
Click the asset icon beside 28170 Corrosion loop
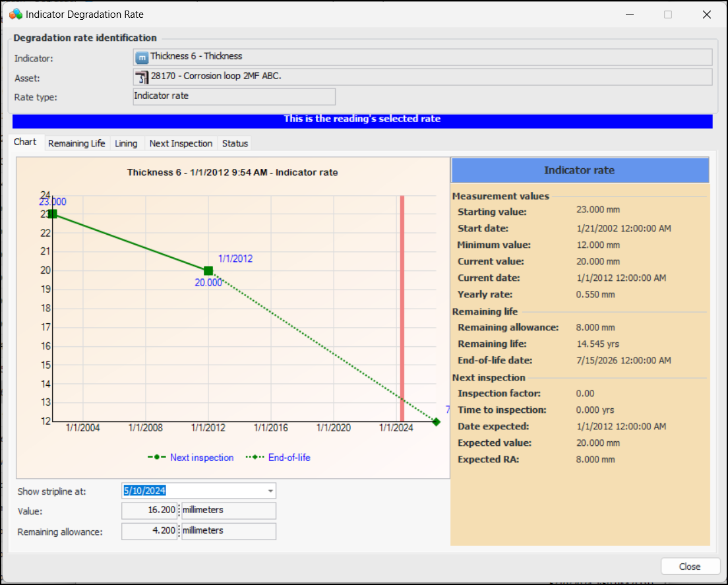(142, 77)
